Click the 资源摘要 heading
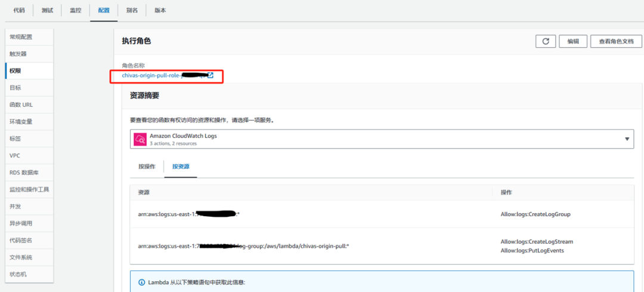 coord(144,96)
